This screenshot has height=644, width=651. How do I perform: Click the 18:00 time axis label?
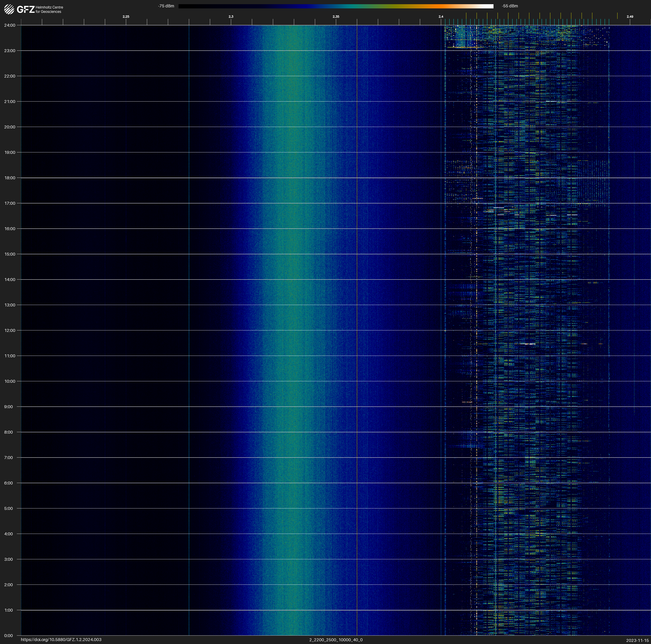pyautogui.click(x=10, y=178)
